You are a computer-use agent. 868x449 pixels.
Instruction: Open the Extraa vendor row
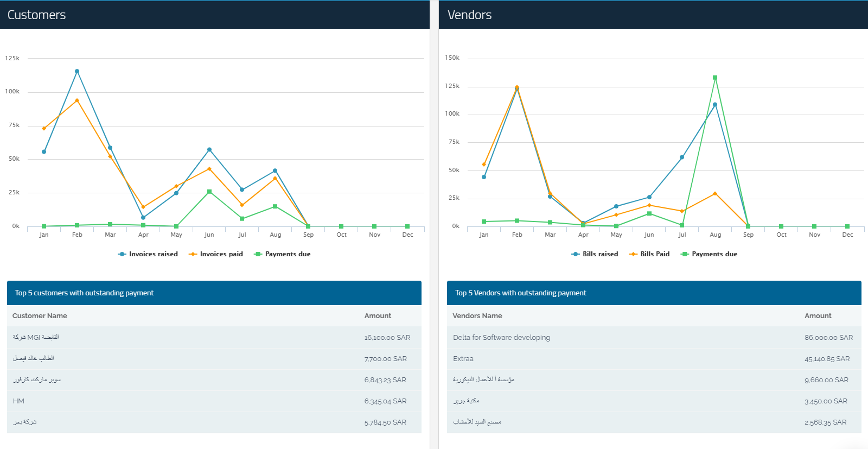click(463, 359)
